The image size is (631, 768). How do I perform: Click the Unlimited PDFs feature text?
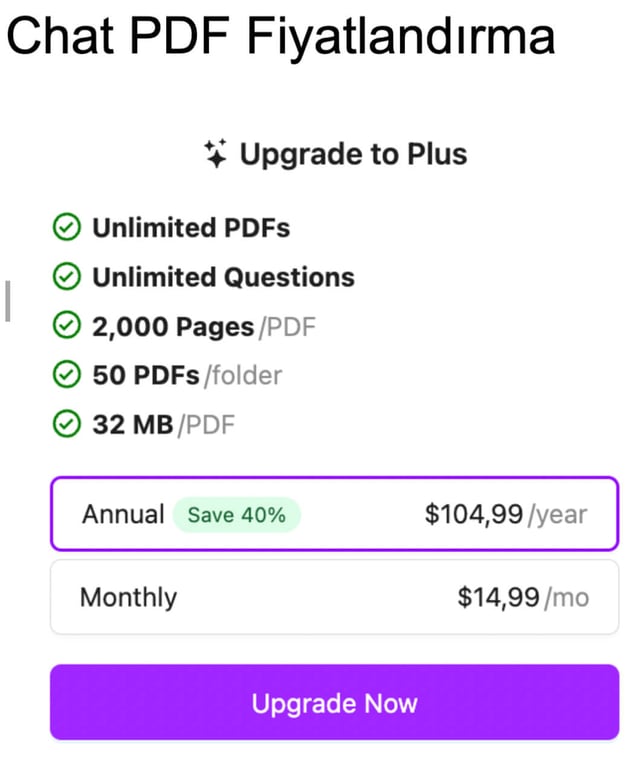click(191, 228)
